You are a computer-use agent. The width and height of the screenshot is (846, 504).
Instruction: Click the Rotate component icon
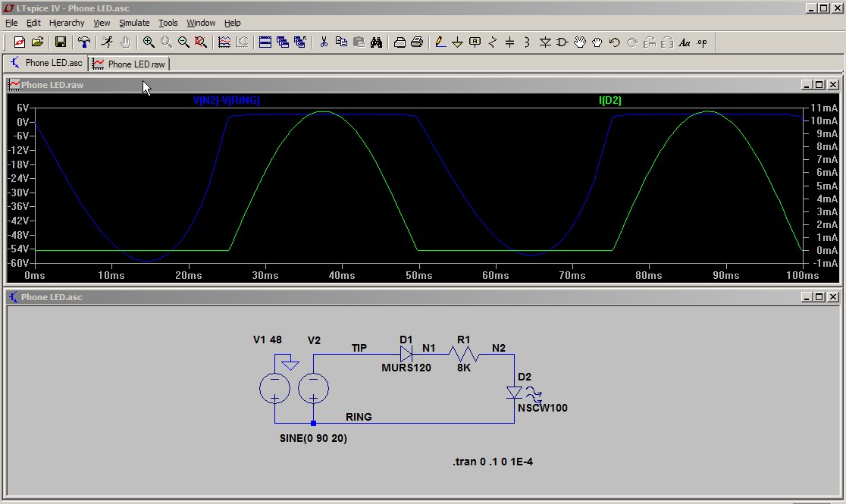pyautogui.click(x=650, y=42)
